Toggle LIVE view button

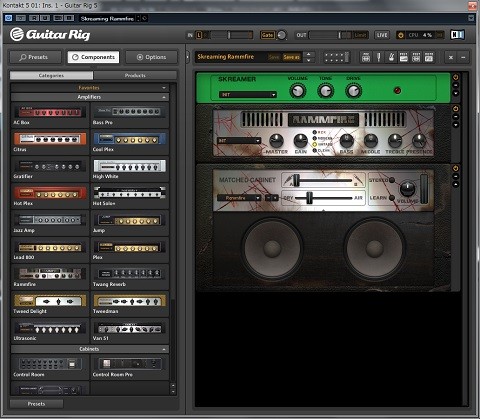(382, 35)
